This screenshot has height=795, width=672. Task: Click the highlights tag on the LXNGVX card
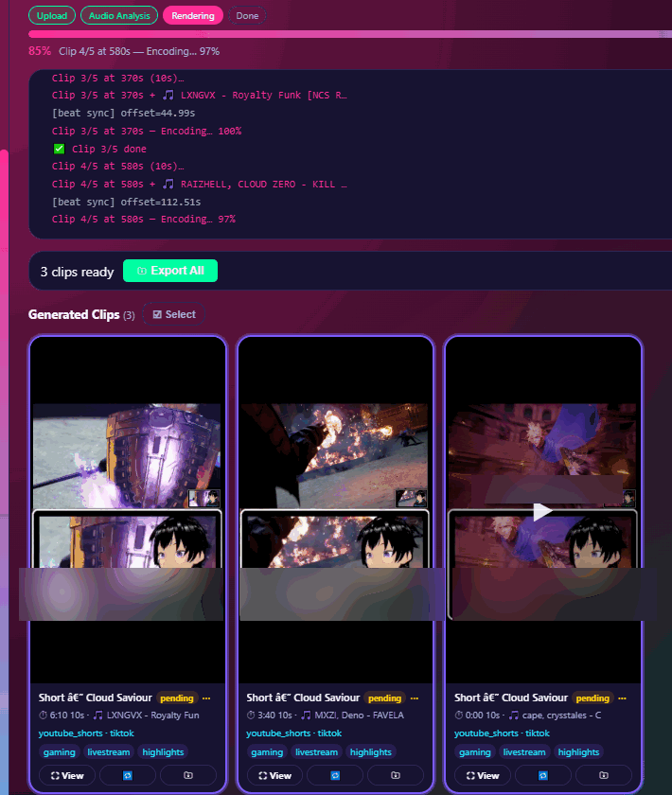tap(163, 751)
